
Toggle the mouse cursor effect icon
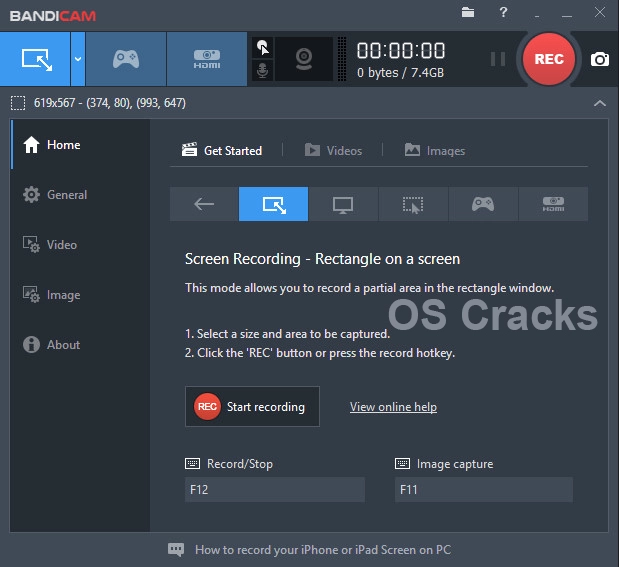(263, 48)
